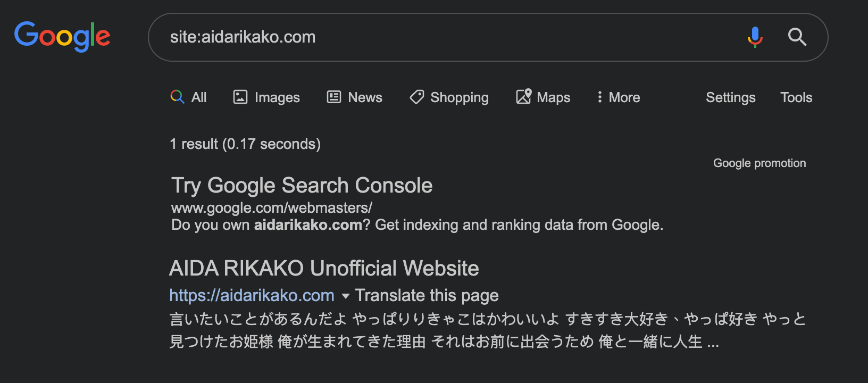Click the magnifying glass search button
This screenshot has width=868, height=383.
[797, 37]
